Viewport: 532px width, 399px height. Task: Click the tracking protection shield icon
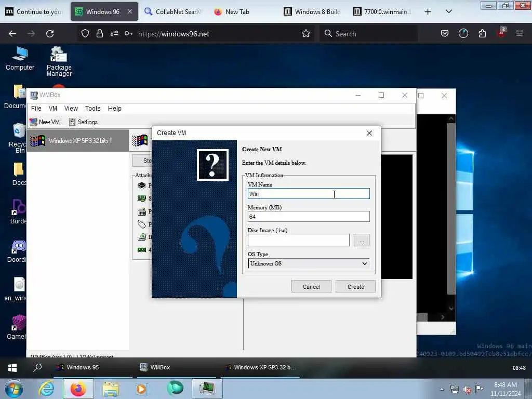pyautogui.click(x=85, y=34)
